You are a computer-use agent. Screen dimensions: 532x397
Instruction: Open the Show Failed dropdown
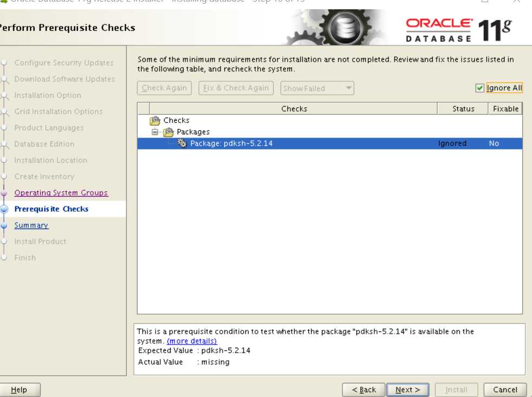click(317, 88)
